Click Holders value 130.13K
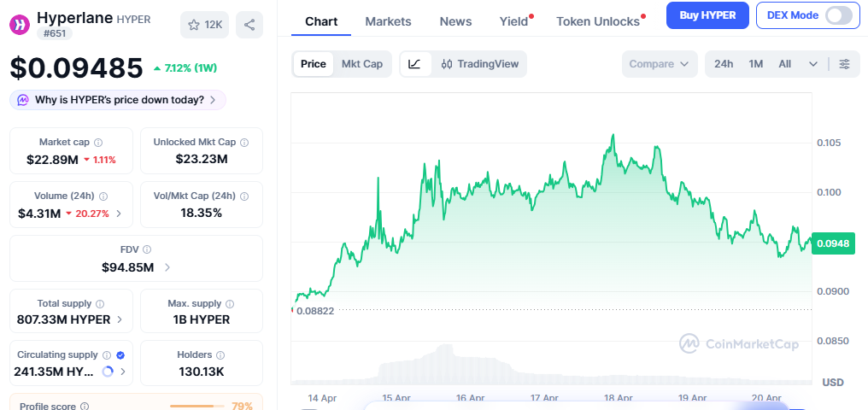Image resolution: width=868 pixels, height=410 pixels. tap(202, 372)
